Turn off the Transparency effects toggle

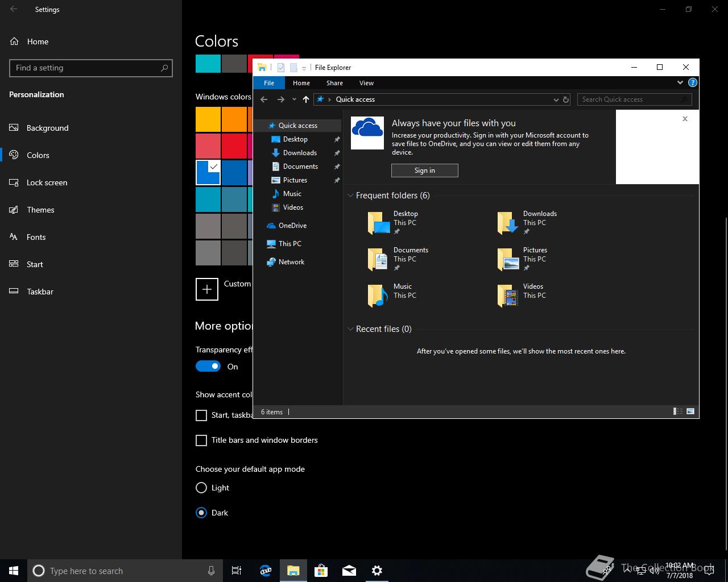click(x=208, y=367)
